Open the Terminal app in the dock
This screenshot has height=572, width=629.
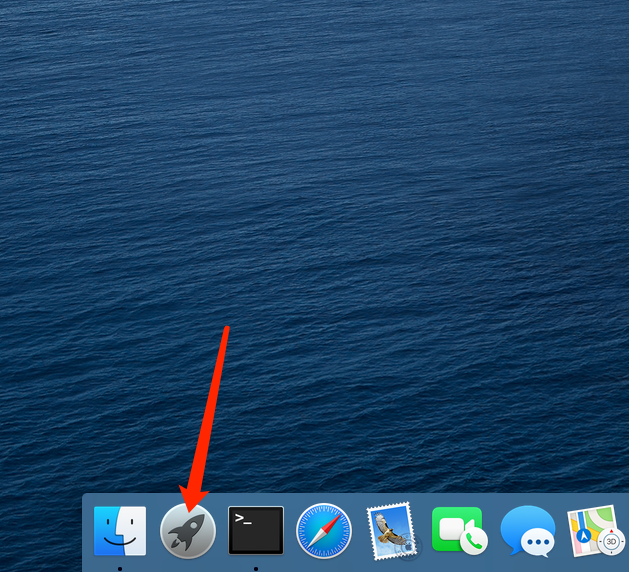[x=256, y=530]
